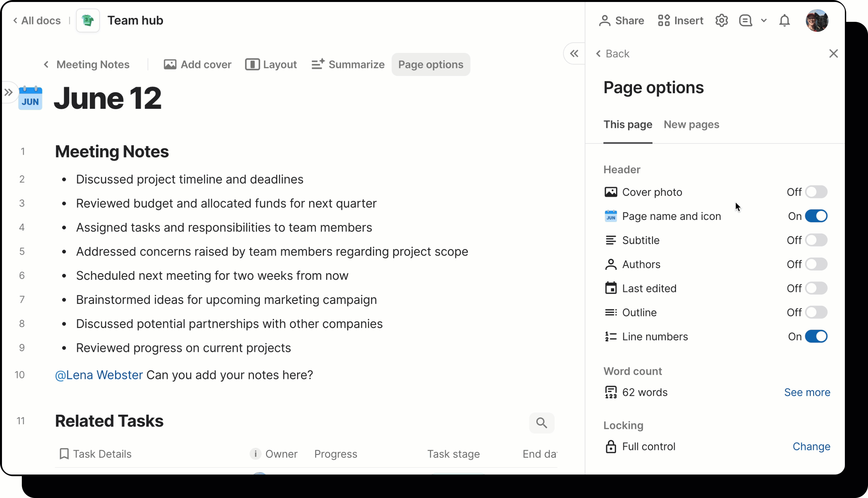Click Back in the options panel
This screenshot has height=498, width=868.
612,54
